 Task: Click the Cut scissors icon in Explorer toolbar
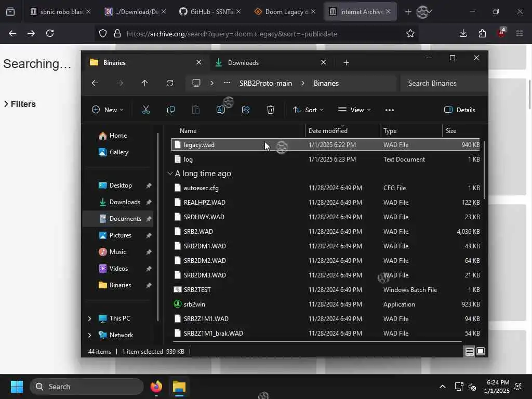coord(145,110)
